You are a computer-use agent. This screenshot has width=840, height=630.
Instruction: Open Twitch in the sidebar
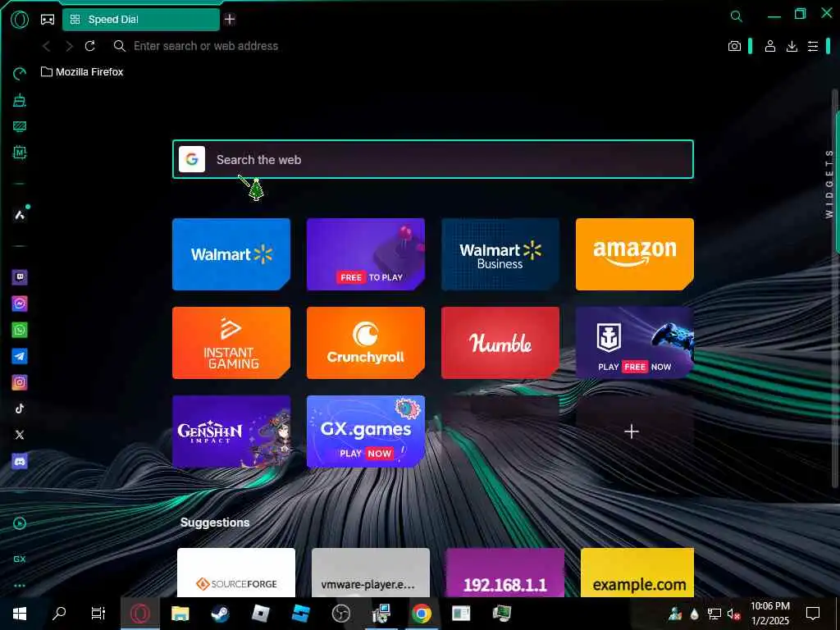coord(20,277)
